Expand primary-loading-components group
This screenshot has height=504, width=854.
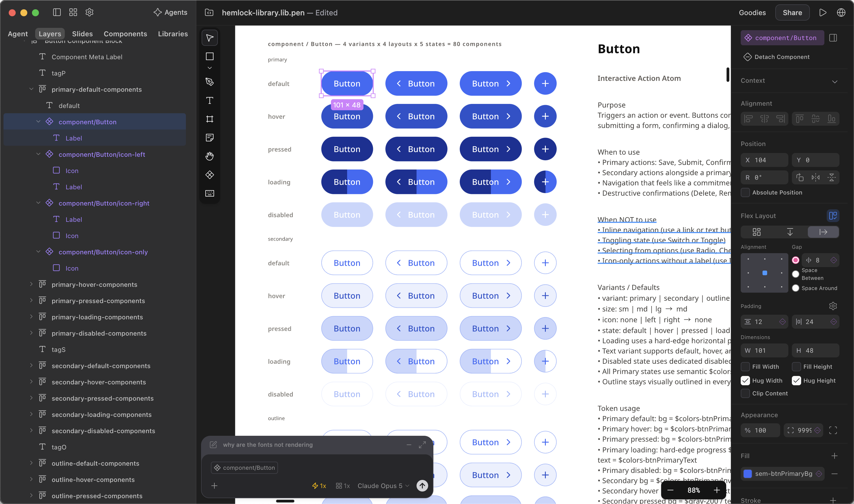[31, 316]
